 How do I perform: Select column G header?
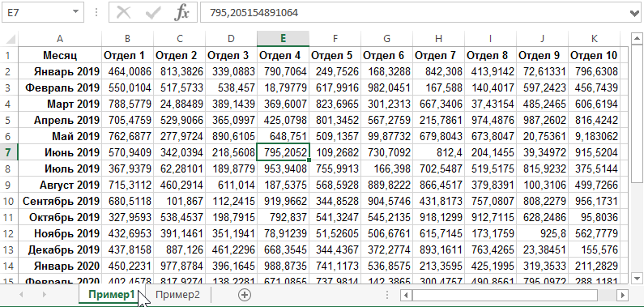coord(386,39)
